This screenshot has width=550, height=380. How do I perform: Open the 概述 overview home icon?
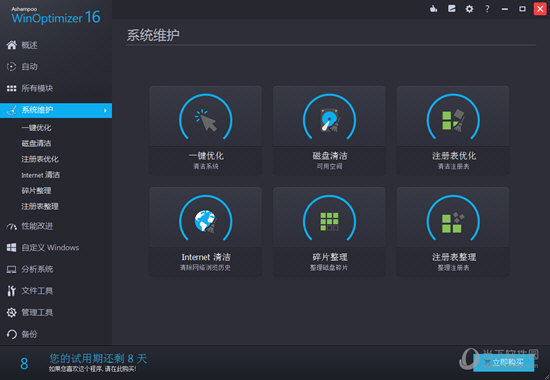click(x=12, y=45)
